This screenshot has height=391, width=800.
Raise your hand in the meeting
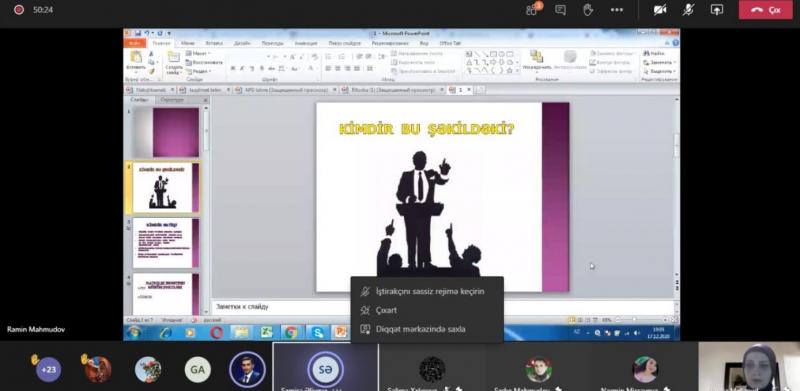(x=588, y=10)
